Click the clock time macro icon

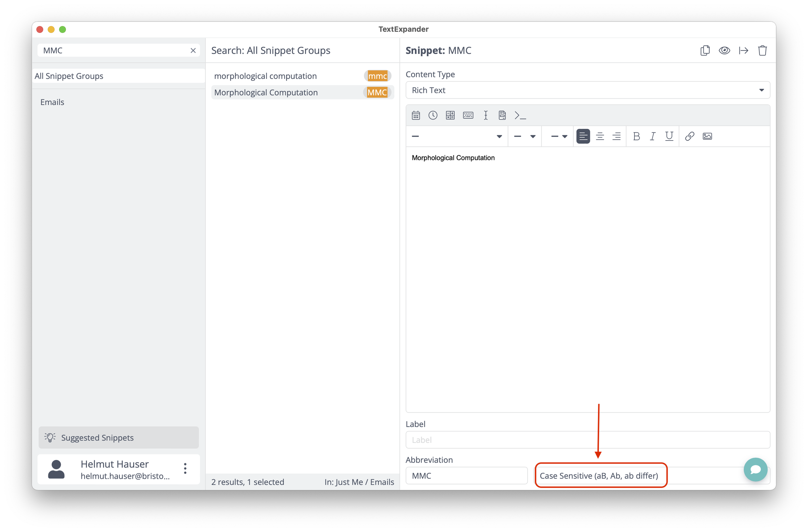click(433, 115)
